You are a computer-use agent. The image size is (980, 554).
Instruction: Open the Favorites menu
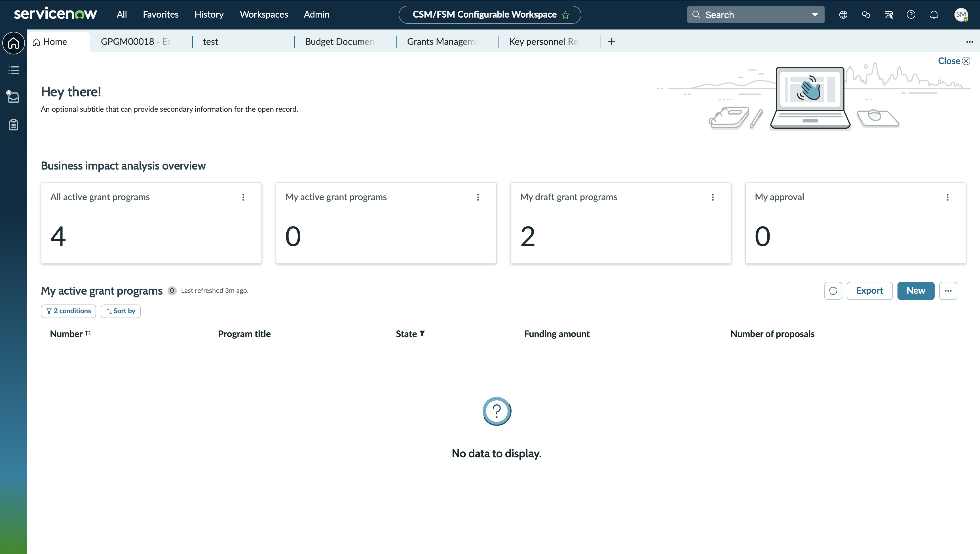160,14
